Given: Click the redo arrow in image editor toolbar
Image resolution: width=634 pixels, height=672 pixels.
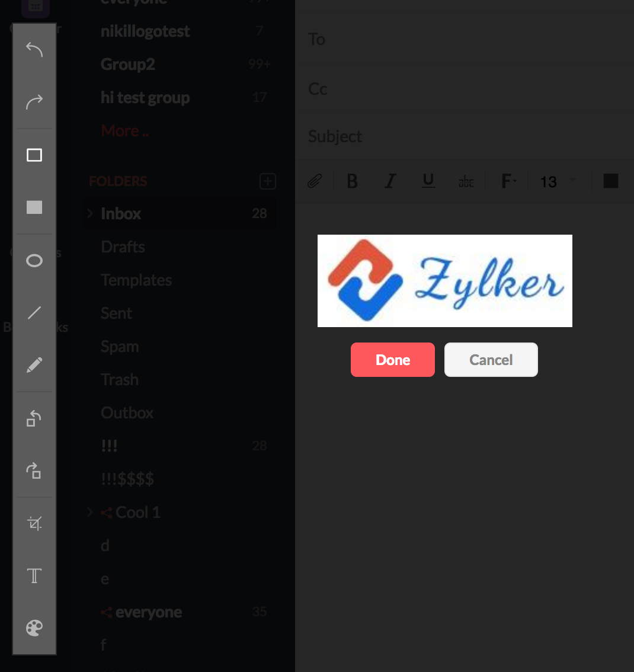Looking at the screenshot, I should click(34, 102).
